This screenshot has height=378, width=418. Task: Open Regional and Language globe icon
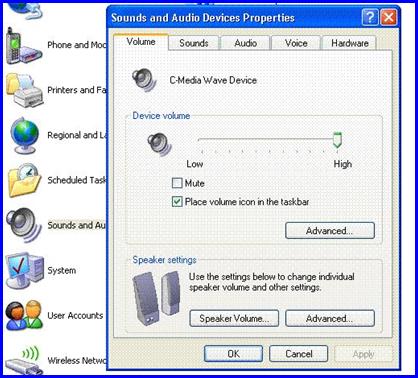point(24,135)
